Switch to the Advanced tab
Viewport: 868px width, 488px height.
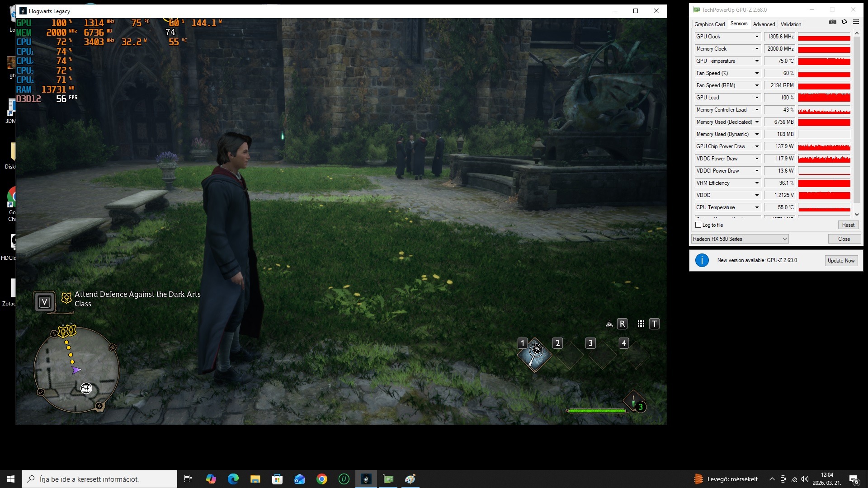coord(764,24)
